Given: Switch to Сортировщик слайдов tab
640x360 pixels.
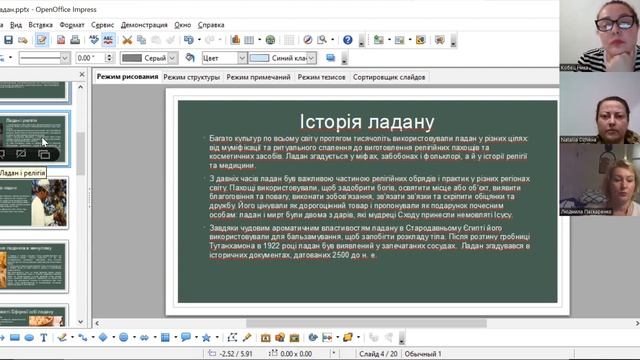Looking at the screenshot, I should 389,77.
